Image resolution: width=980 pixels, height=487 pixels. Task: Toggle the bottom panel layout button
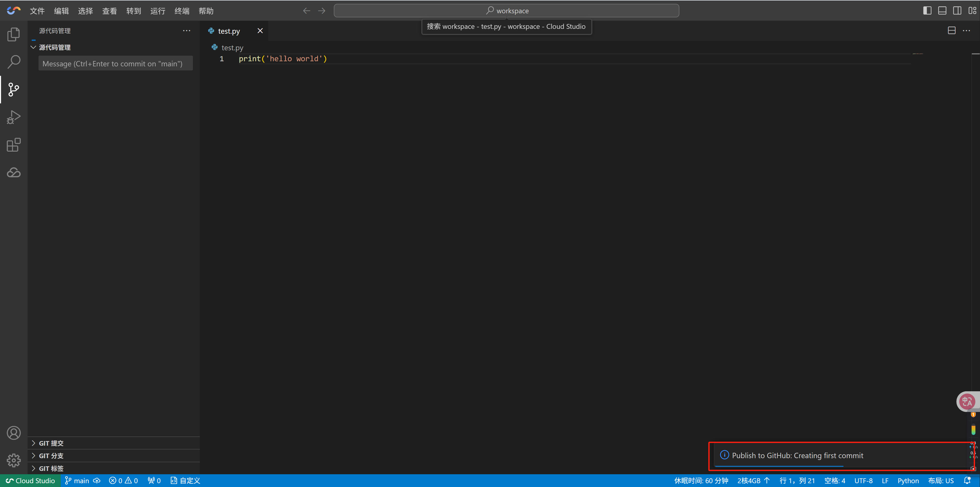click(942, 11)
